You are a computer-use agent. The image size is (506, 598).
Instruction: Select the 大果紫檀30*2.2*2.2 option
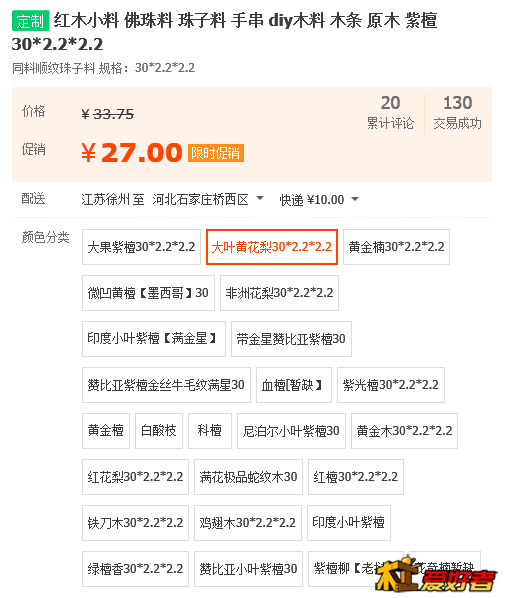[141, 247]
